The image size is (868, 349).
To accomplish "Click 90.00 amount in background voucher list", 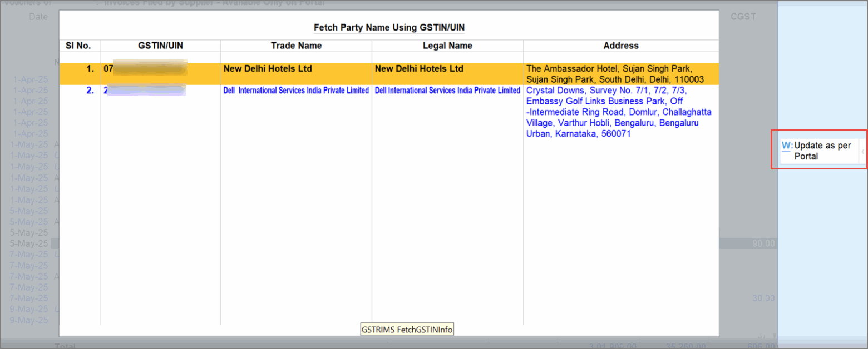I will pos(763,243).
